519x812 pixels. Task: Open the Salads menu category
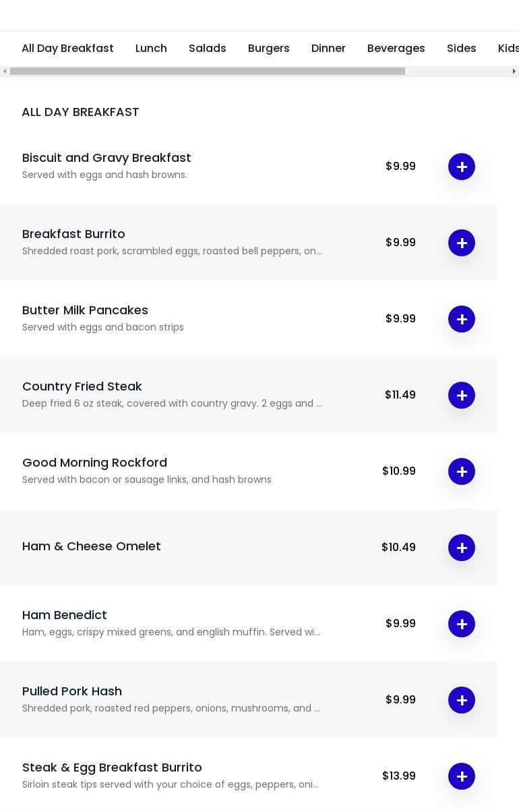(207, 49)
